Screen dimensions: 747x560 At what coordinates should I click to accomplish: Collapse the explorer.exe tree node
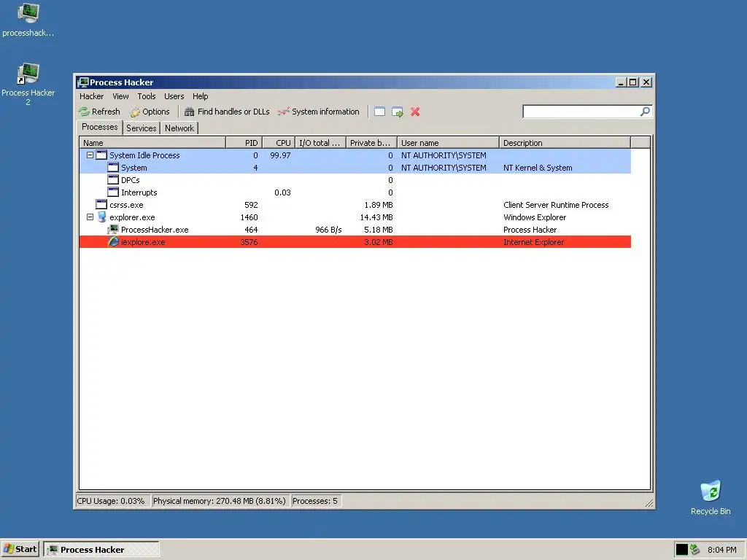90,217
